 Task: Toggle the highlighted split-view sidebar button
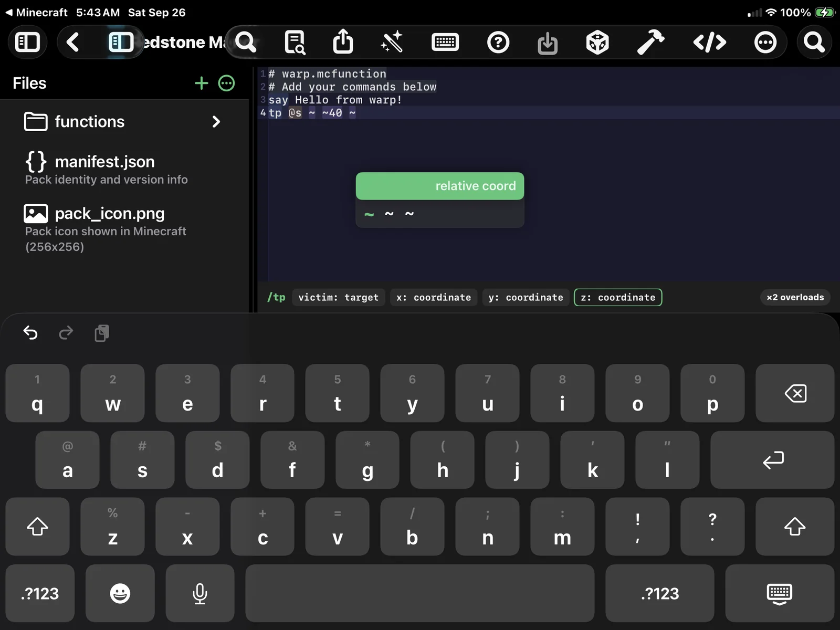[x=121, y=42]
